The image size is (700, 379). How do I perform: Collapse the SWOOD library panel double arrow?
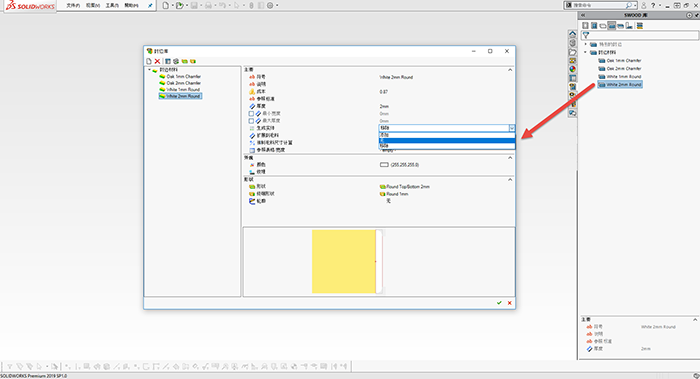point(583,15)
